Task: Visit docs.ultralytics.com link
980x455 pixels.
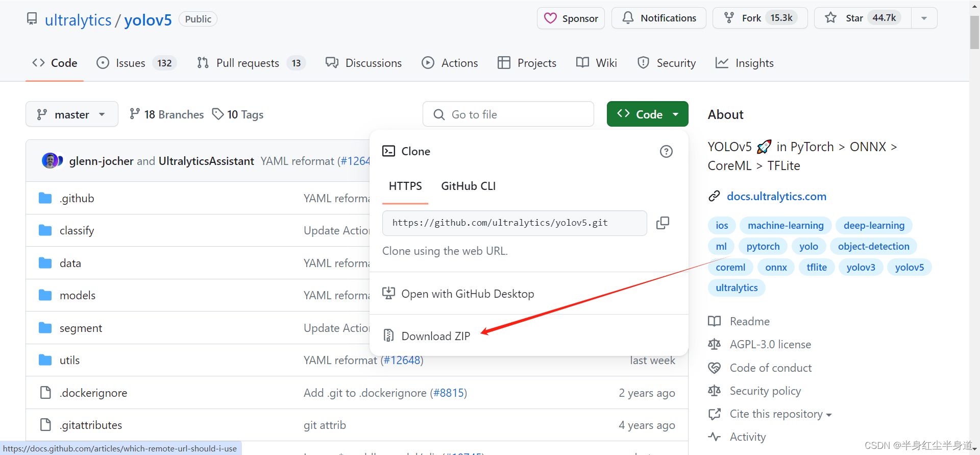Action: 776,196
